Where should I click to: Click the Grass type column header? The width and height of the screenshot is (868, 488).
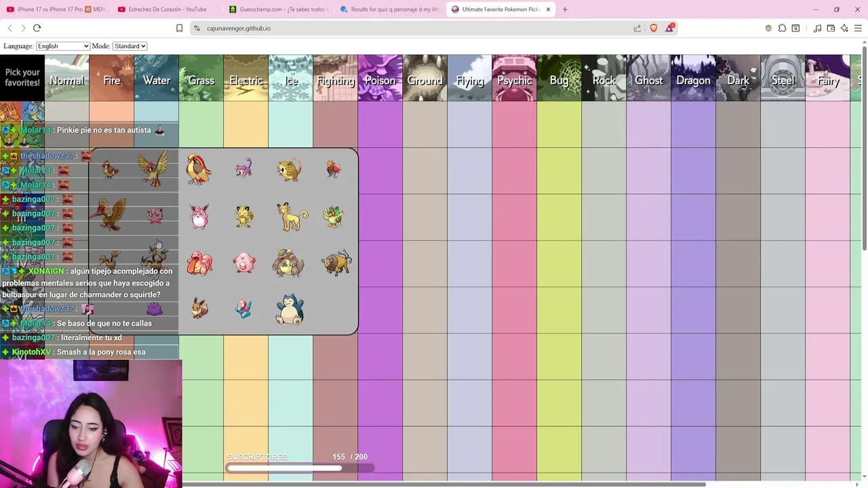pos(201,78)
